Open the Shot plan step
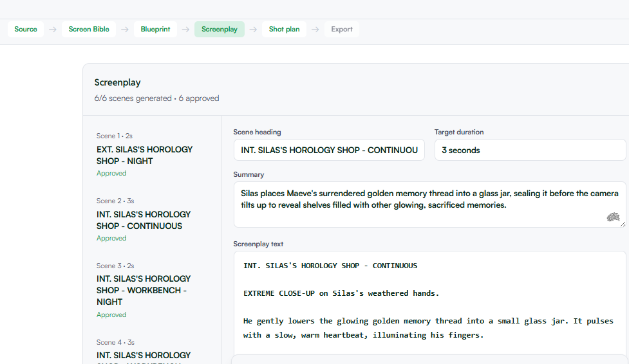The height and width of the screenshot is (364, 629). (x=284, y=30)
